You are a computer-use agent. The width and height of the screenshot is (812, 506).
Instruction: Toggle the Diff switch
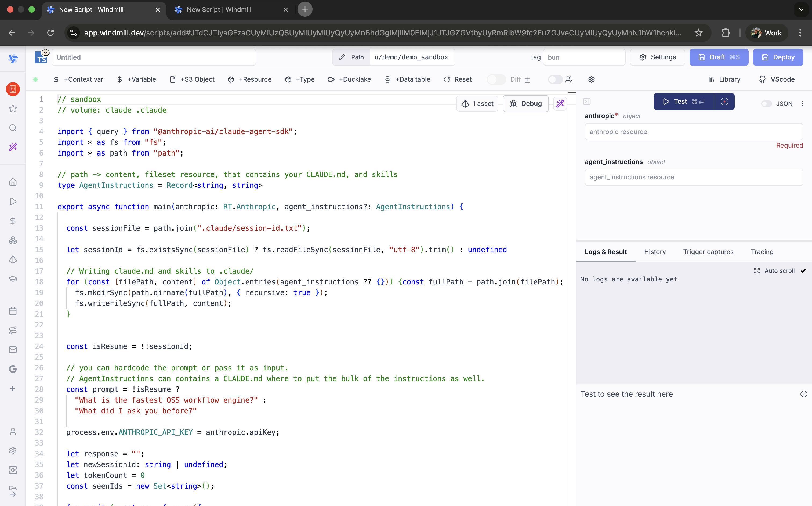point(496,80)
